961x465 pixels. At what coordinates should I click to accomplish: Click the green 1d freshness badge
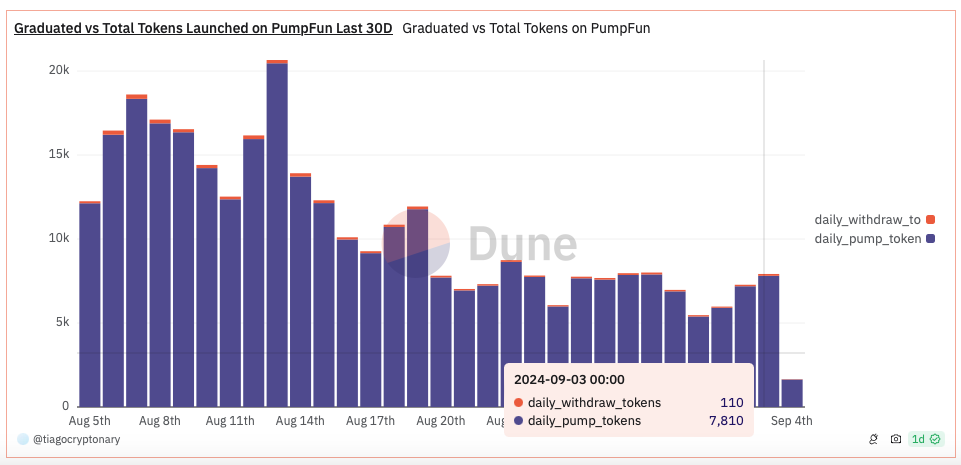pos(926,439)
